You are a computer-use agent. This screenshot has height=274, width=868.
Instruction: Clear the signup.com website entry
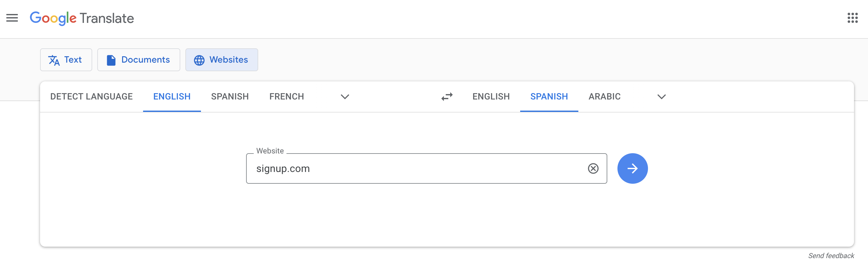(x=594, y=168)
